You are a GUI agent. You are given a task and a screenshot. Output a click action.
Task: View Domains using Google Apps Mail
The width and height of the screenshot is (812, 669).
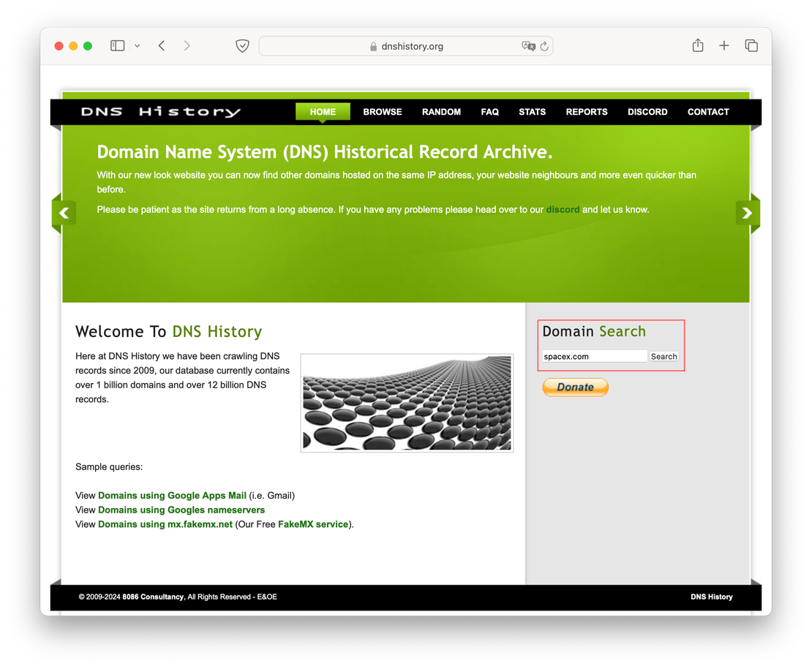click(172, 495)
